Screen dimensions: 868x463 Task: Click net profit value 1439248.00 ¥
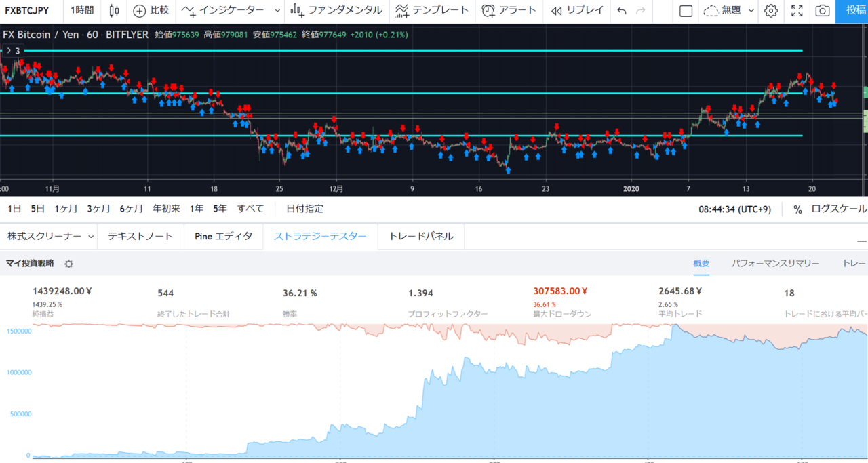[x=62, y=291]
